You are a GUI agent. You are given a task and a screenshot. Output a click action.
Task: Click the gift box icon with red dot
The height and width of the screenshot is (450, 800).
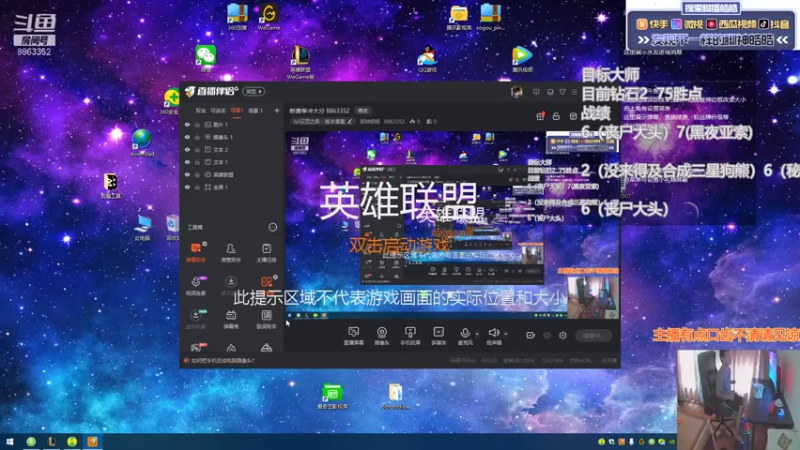[x=540, y=116]
